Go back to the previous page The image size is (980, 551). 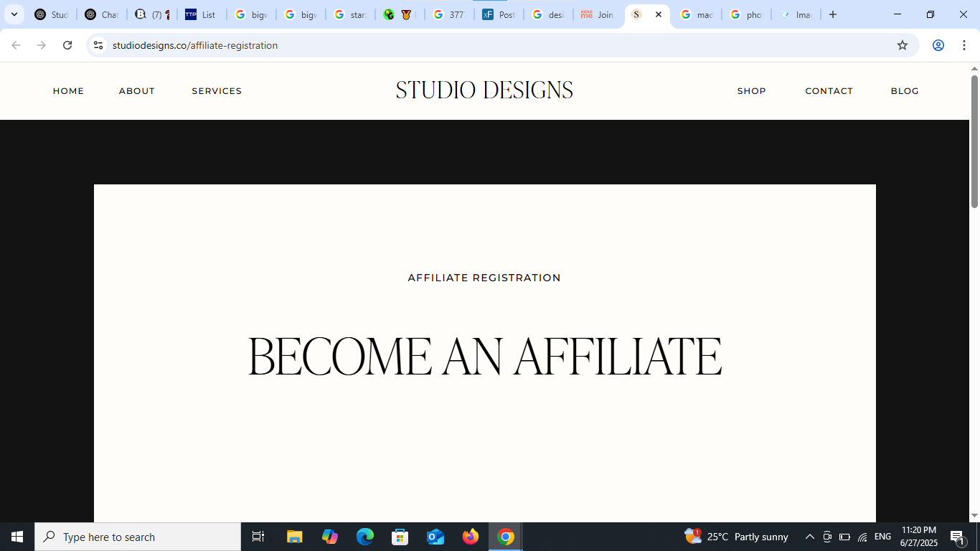point(16,45)
